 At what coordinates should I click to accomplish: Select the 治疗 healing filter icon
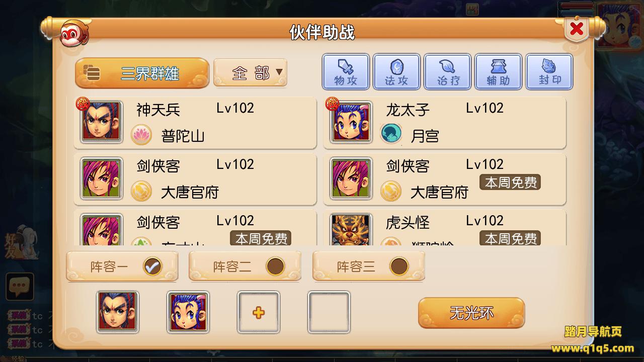coord(447,72)
